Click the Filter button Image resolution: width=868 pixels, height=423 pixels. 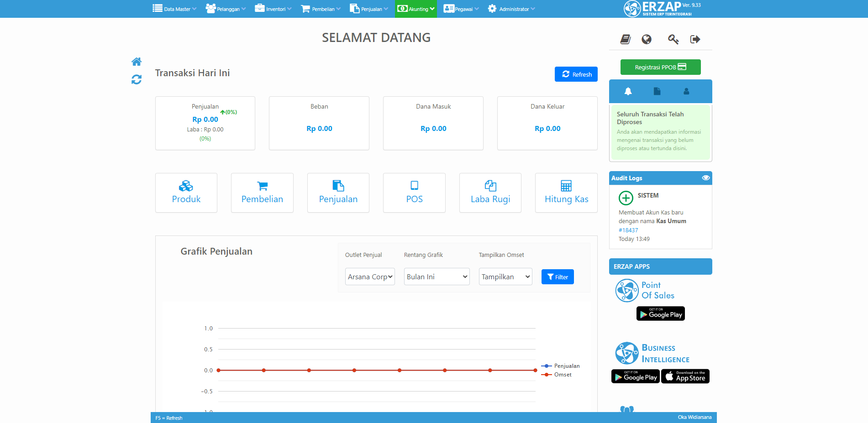(558, 277)
